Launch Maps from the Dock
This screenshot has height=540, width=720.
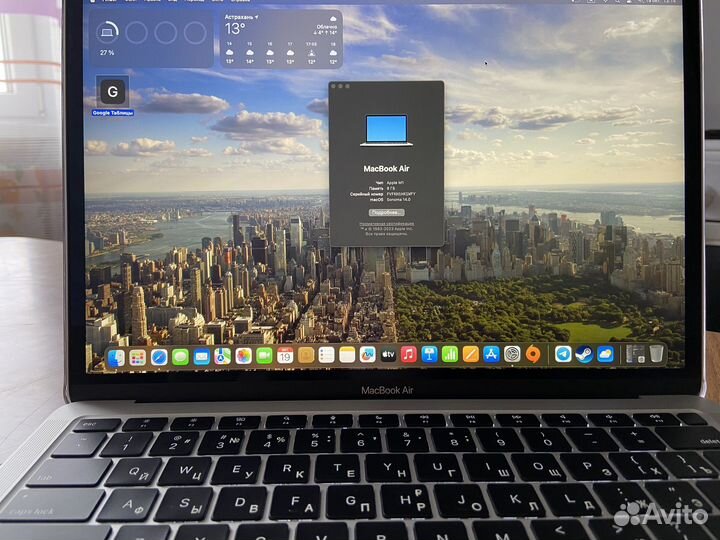(222, 356)
